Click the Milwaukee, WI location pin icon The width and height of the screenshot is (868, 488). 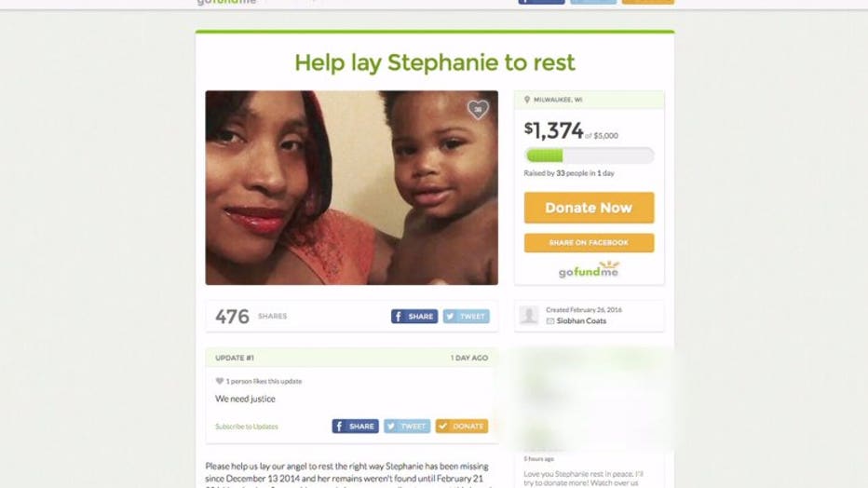[x=527, y=100]
